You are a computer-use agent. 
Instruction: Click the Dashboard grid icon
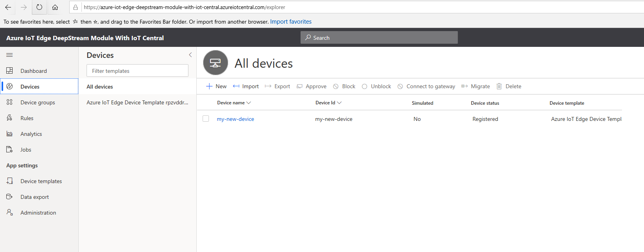(x=9, y=71)
